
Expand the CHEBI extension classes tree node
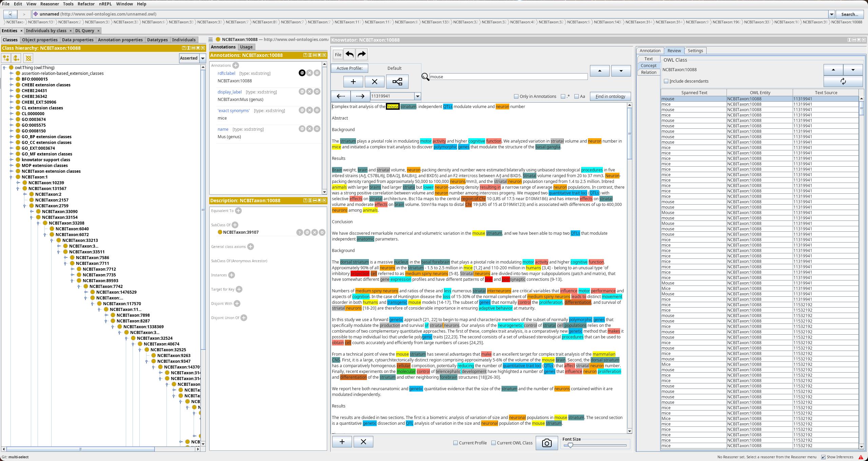click(11, 85)
